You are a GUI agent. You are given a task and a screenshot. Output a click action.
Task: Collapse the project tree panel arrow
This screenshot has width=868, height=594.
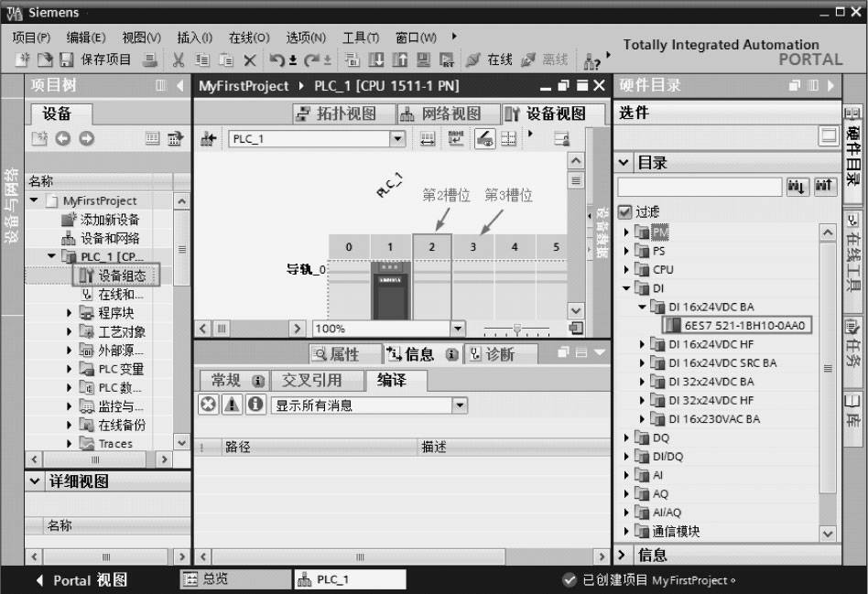(x=179, y=85)
